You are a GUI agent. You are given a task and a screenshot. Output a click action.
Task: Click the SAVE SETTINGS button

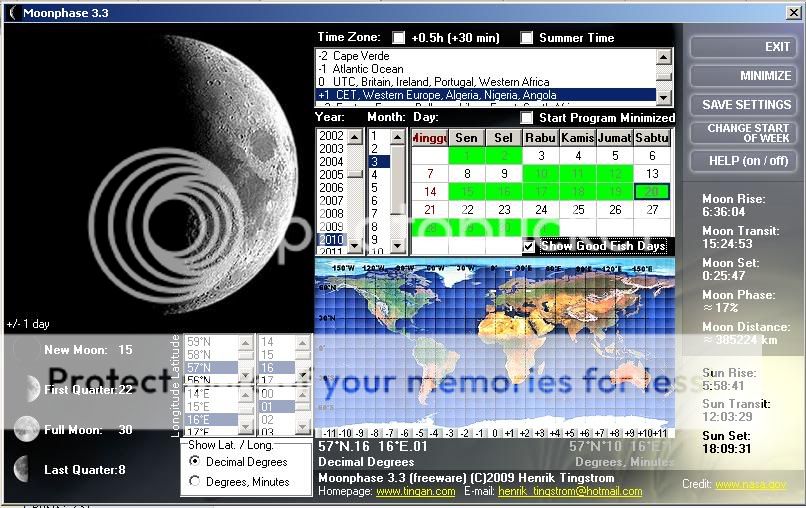743,105
